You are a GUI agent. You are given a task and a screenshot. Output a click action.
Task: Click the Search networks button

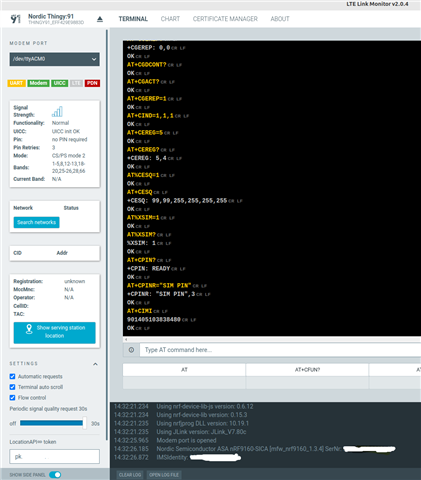coord(36,222)
